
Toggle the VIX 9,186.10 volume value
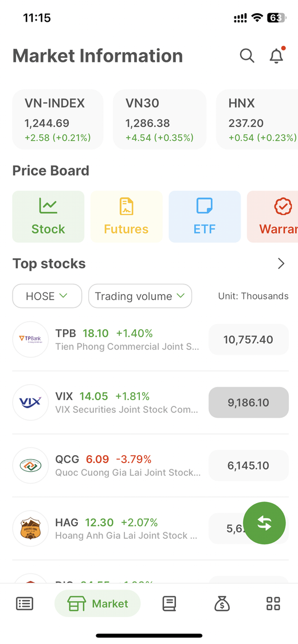point(249,402)
